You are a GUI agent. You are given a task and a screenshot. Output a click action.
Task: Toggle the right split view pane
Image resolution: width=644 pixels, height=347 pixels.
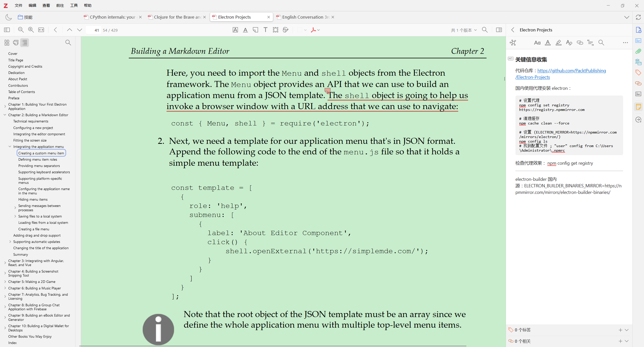click(499, 30)
